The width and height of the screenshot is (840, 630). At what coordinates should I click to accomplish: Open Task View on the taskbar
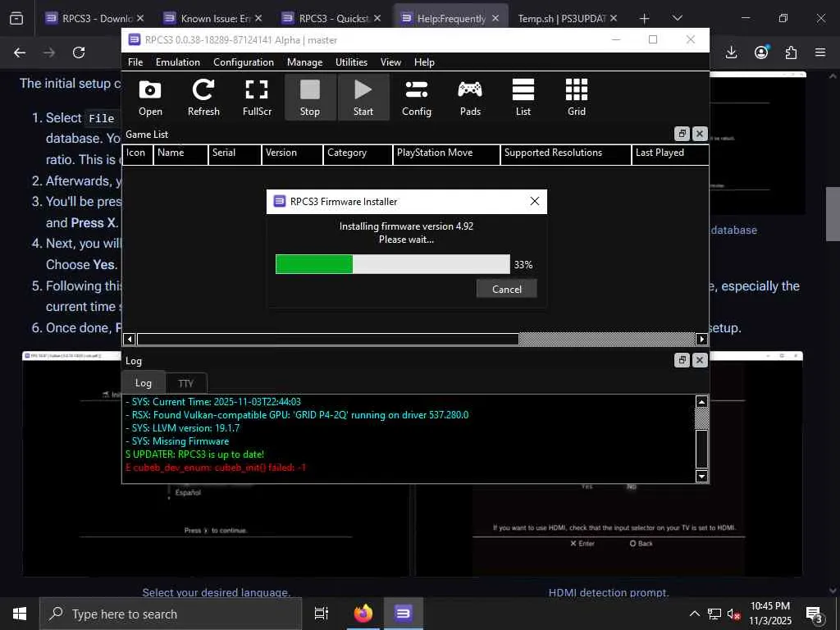[321, 614]
